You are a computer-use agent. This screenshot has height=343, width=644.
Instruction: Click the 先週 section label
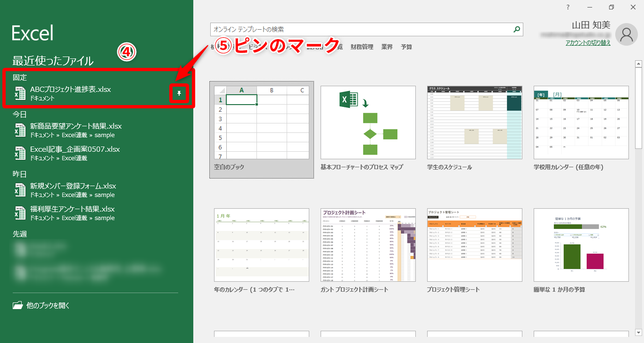(x=20, y=234)
